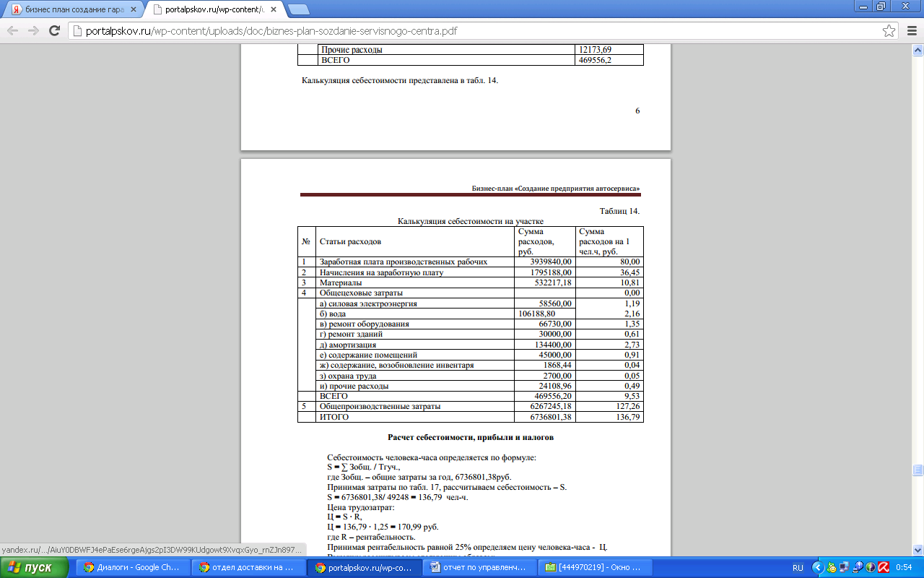Click the green smiley messenger tray icon
The height and width of the screenshot is (578, 924).
click(x=833, y=568)
